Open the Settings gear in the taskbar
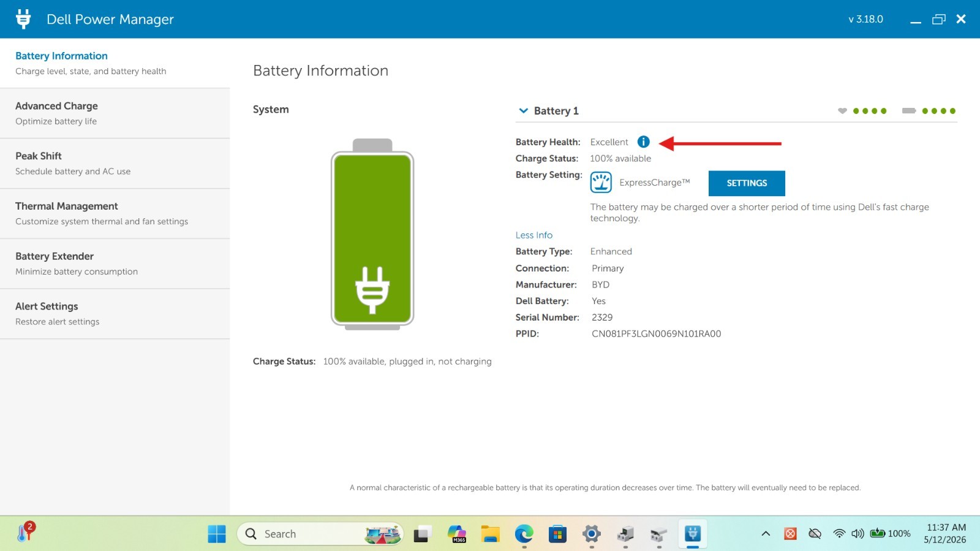 591,534
